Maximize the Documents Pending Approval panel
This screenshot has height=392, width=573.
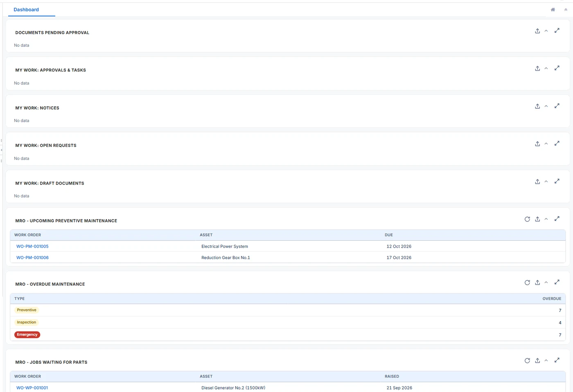click(x=557, y=31)
